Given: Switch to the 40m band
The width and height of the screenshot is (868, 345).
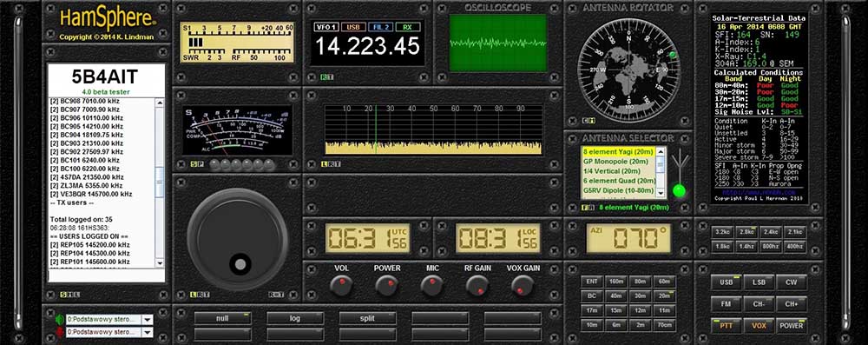Looking at the screenshot, I should coord(616,296).
